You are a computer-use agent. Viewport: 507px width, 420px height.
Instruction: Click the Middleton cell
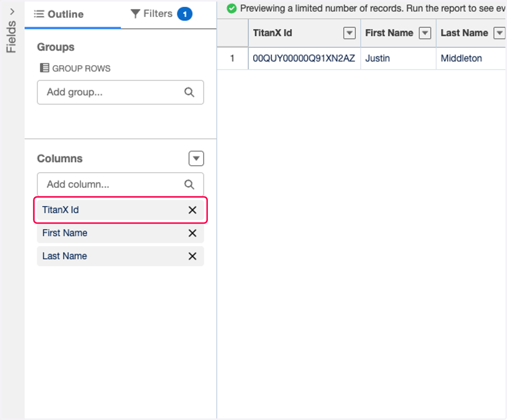coord(472,58)
